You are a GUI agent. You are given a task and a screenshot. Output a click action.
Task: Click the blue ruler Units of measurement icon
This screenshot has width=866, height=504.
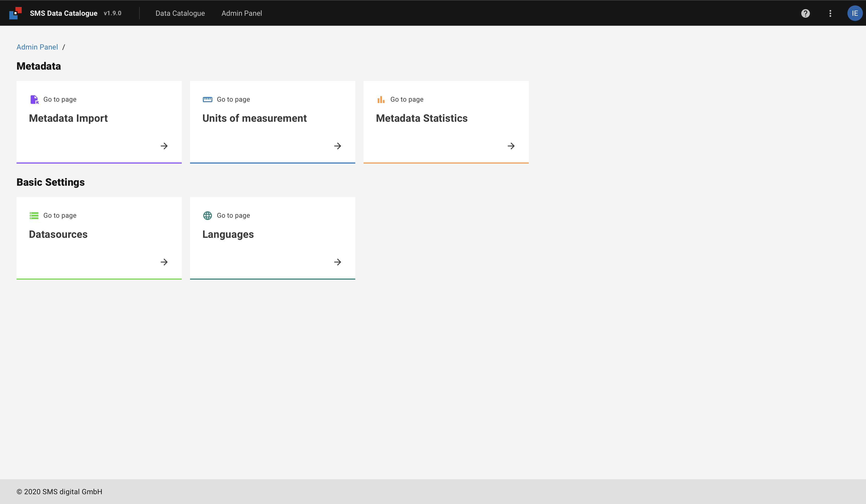click(x=208, y=100)
